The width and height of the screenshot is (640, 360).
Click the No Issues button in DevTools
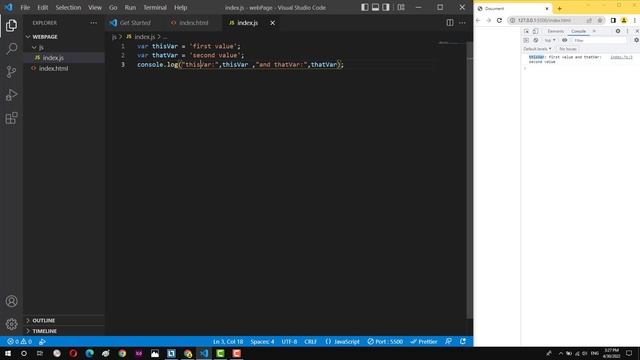coord(568,49)
